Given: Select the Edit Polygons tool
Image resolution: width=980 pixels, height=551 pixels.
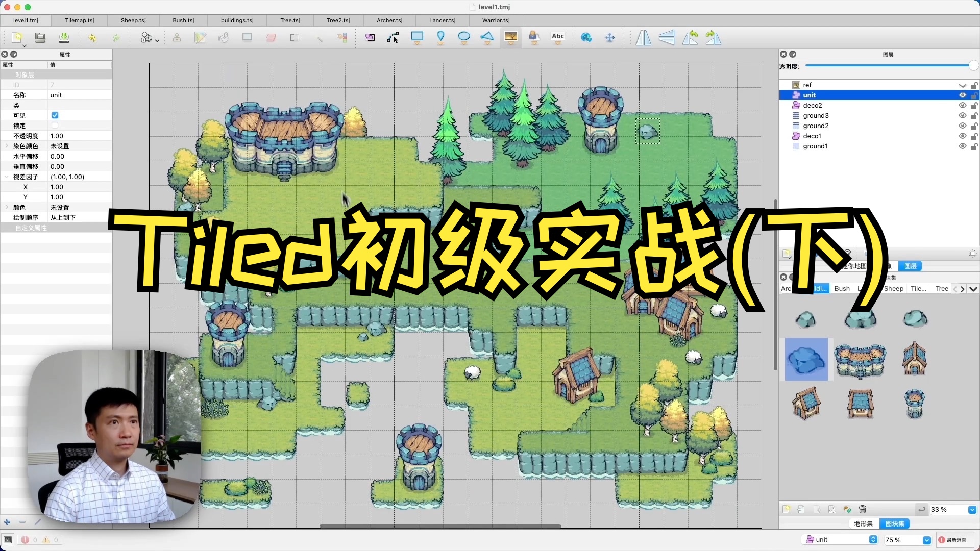Looking at the screenshot, I should [393, 37].
